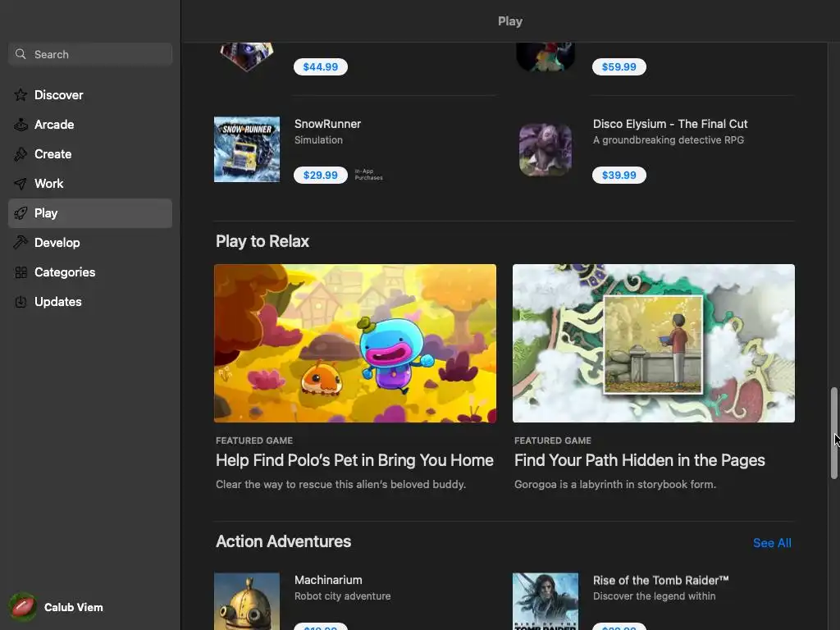The image size is (840, 630).
Task: Open account named Calub Viem
Action: [x=73, y=607]
